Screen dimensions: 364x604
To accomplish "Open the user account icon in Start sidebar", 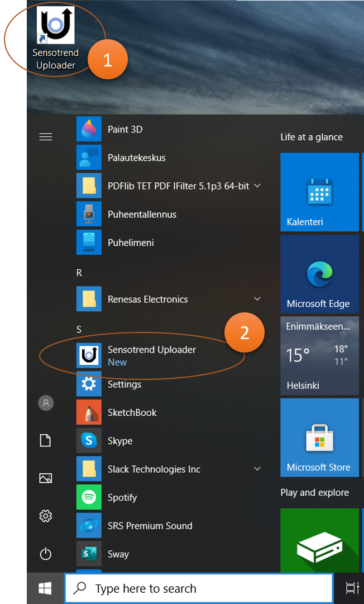I will coord(46,403).
